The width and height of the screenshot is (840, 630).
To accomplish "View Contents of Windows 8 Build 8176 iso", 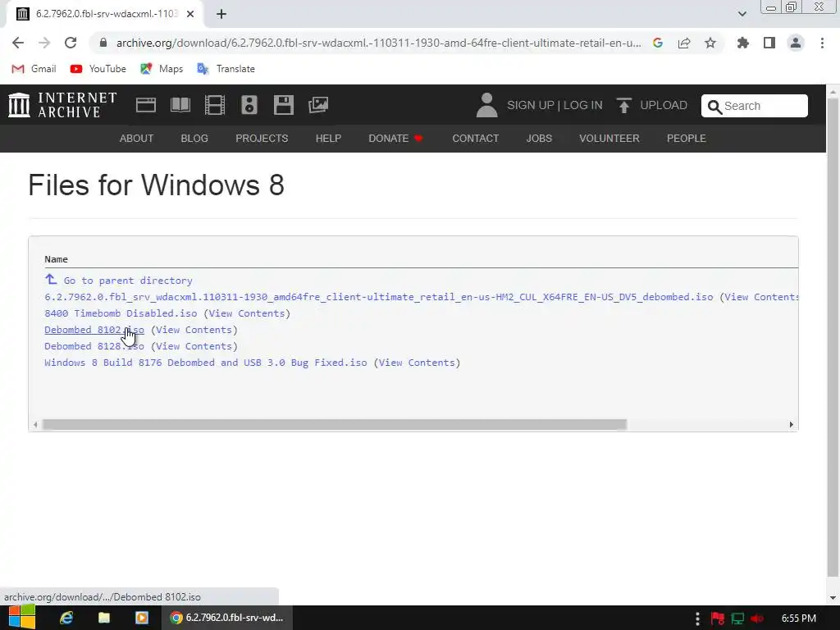I will coord(418,363).
